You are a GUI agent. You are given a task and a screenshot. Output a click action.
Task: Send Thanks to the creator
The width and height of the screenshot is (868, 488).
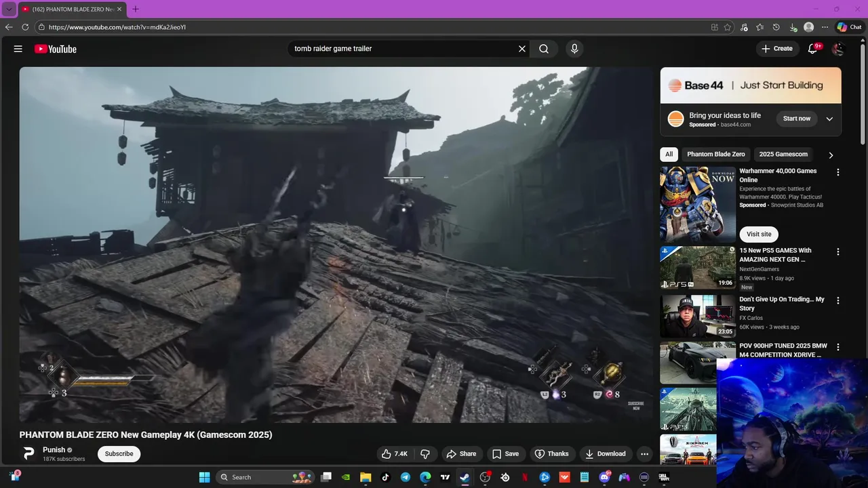click(552, 454)
